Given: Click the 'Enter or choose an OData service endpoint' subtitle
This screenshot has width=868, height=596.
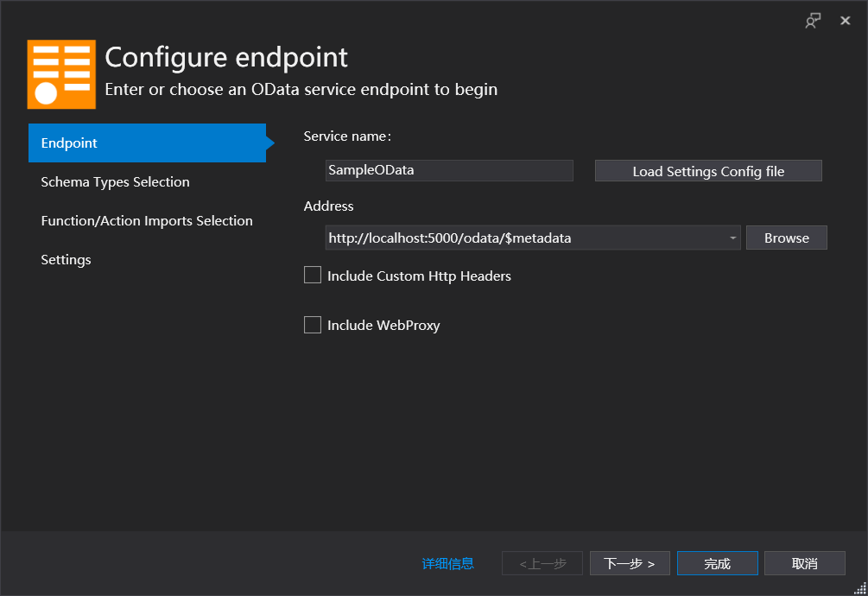Looking at the screenshot, I should (x=301, y=90).
